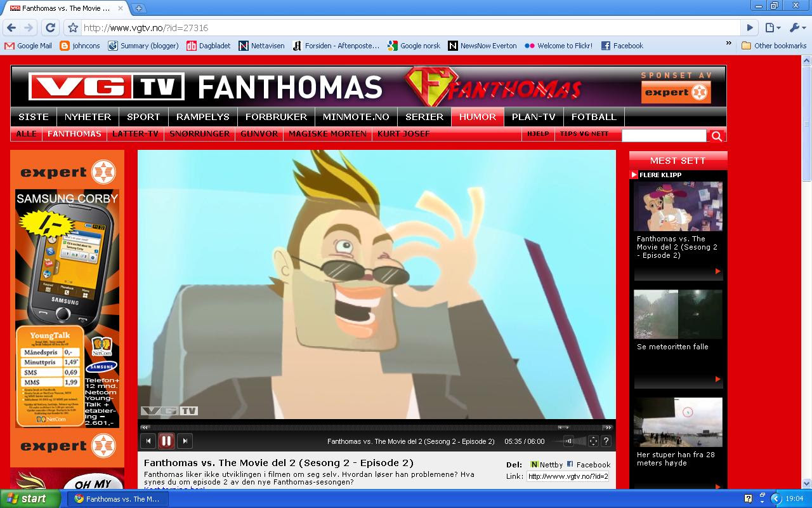Open the LATTER-TV subcategory
The width and height of the screenshot is (812, 508).
135,134
